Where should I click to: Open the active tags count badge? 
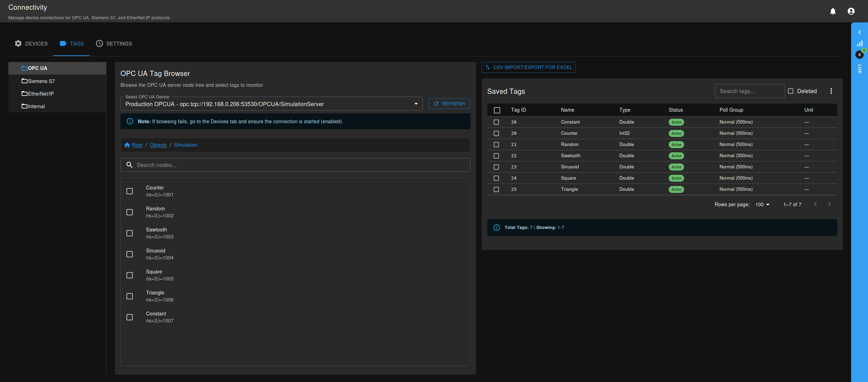860,55
